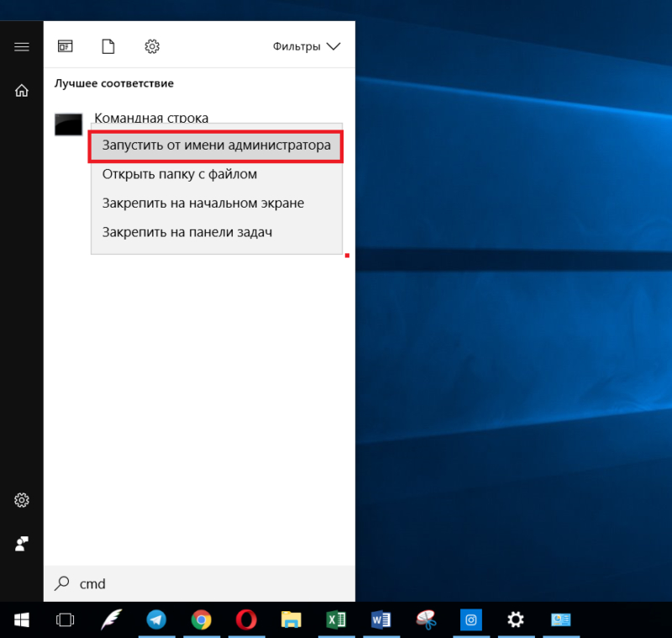Screen dimensions: 672x638
Task: Open Google Chrome from the taskbar
Action: point(202,620)
